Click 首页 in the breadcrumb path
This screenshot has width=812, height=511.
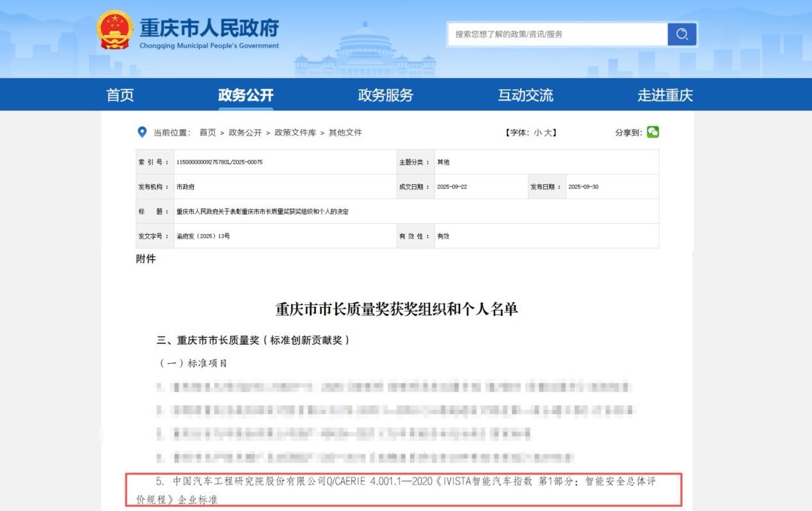pyautogui.click(x=207, y=132)
